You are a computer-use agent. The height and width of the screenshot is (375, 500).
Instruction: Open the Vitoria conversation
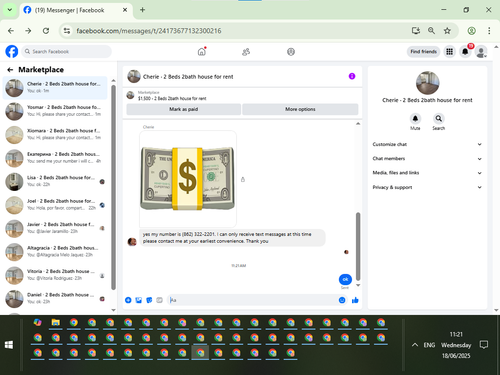click(x=55, y=275)
